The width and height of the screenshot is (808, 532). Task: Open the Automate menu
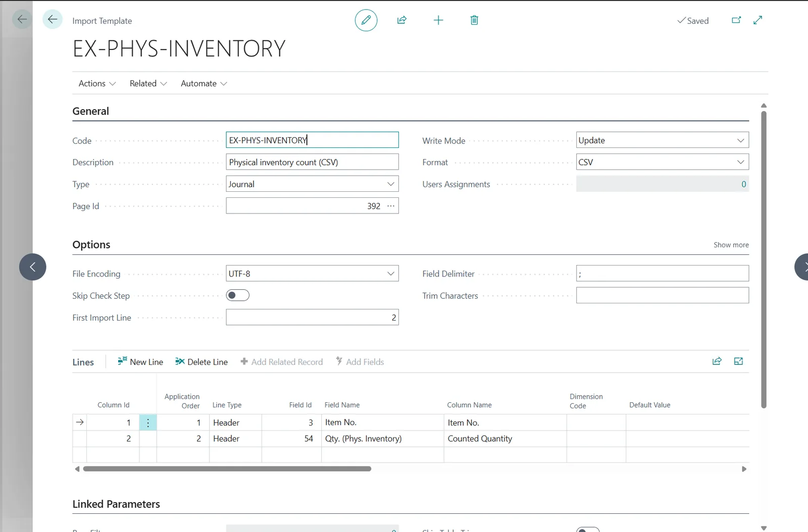coord(204,83)
